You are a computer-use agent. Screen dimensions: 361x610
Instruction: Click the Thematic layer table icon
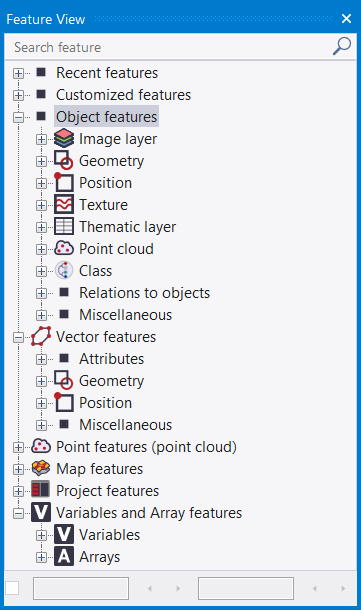pos(64,226)
